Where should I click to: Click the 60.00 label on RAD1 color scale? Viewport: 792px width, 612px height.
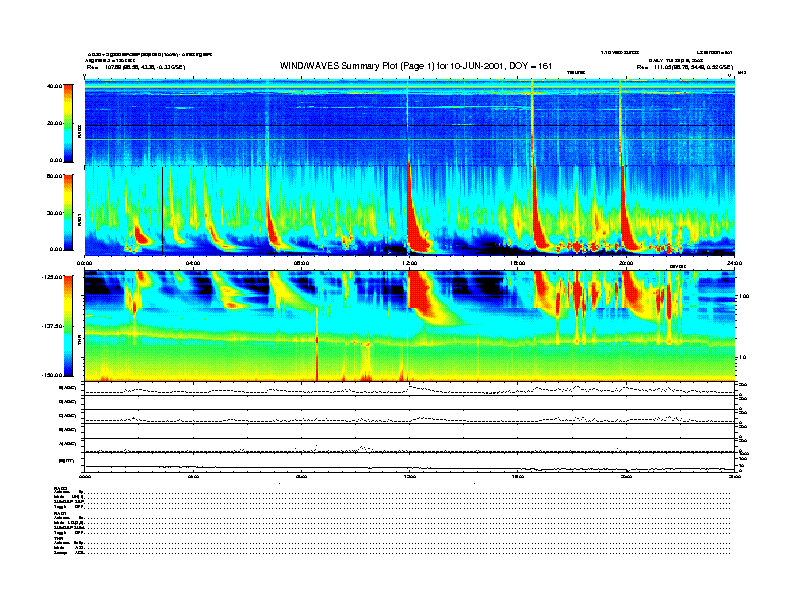point(54,176)
